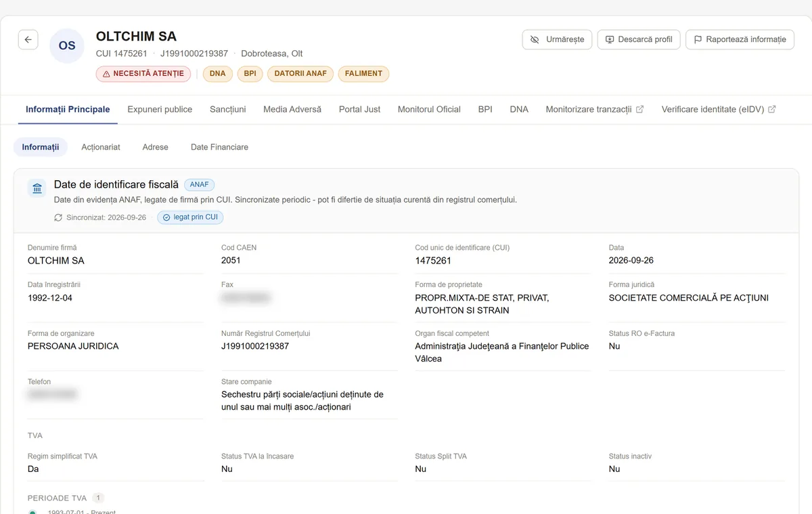Viewport: 812px width, 514px height.
Task: Click registration date 1992-12-04
Action: [x=50, y=298]
